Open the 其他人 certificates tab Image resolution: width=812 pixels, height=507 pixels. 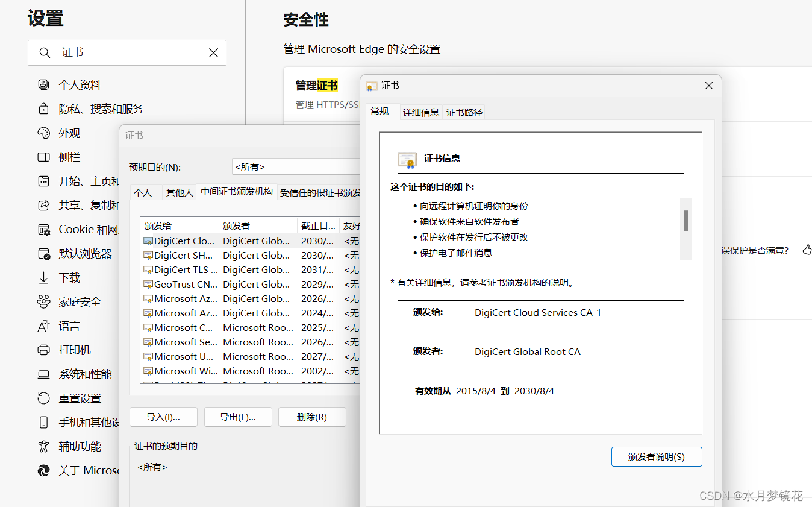tap(180, 192)
